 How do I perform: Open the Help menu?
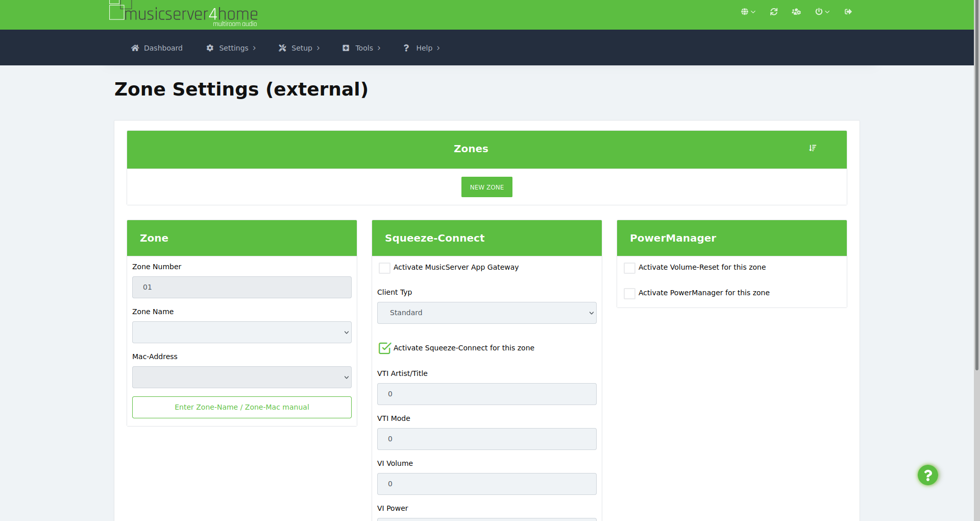coord(422,48)
